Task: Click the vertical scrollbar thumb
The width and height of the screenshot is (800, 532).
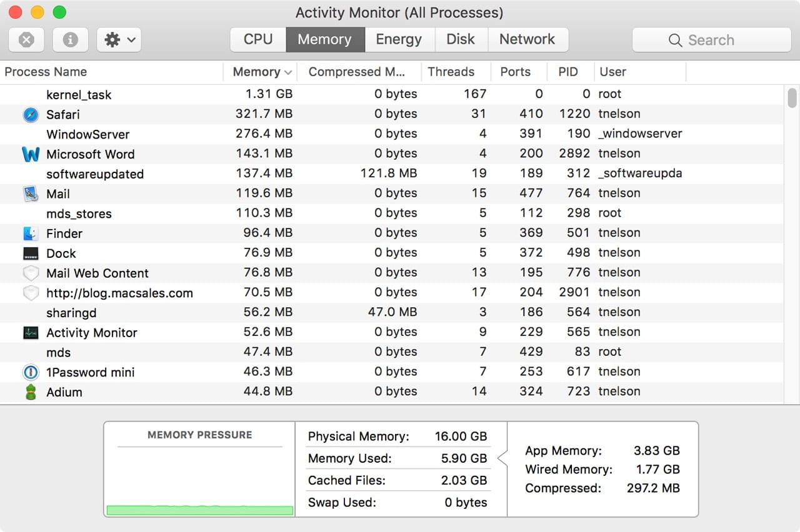Action: pos(792,98)
